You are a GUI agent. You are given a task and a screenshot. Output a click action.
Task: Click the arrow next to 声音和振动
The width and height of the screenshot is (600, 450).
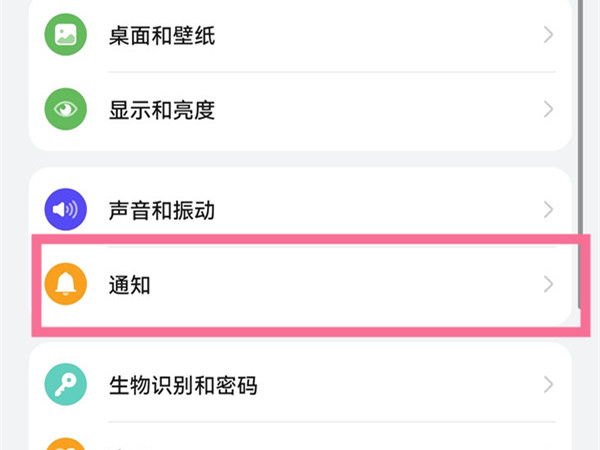548,210
